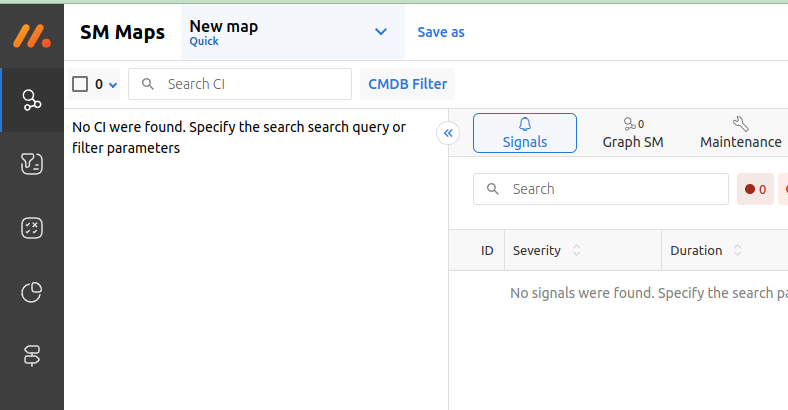Sort by Severity column arrows
Image resolution: width=788 pixels, height=410 pixels.
(576, 250)
